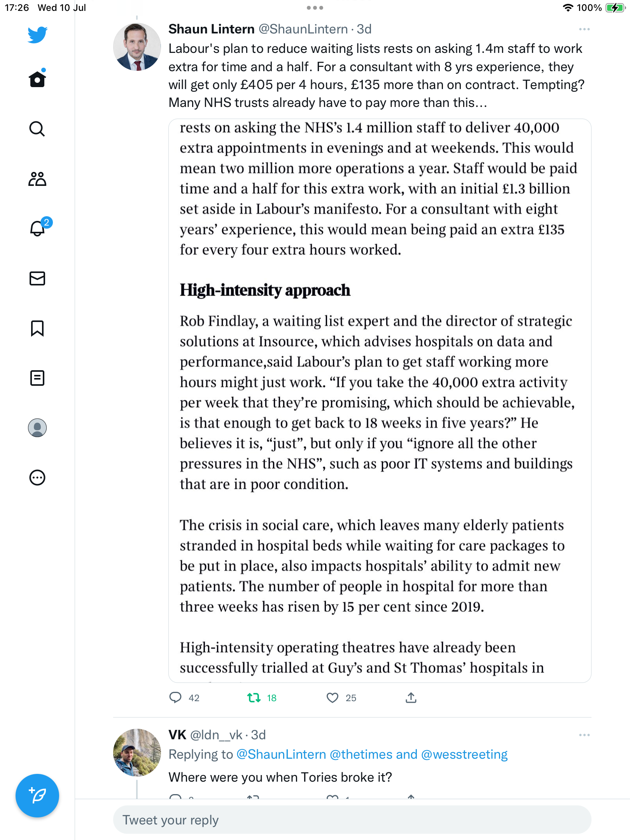This screenshot has height=840, width=630.
Task: Toggle retweet on Shaun Lintern's tweet
Action: point(254,698)
